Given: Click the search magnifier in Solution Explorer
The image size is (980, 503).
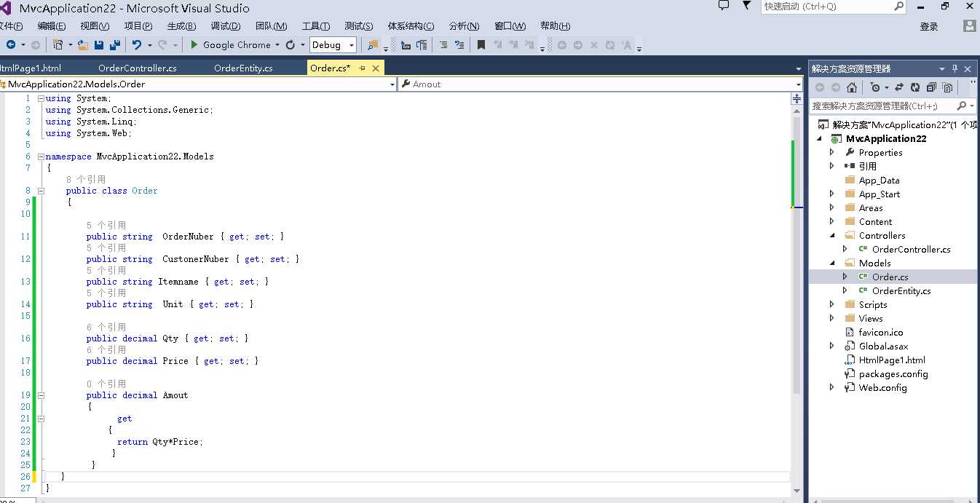Looking at the screenshot, I should [962, 106].
